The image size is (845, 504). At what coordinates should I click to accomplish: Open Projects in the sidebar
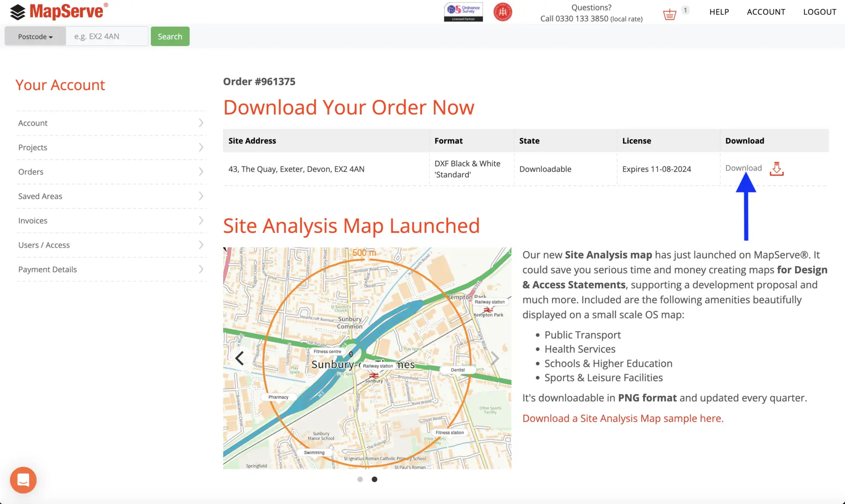[x=111, y=147]
